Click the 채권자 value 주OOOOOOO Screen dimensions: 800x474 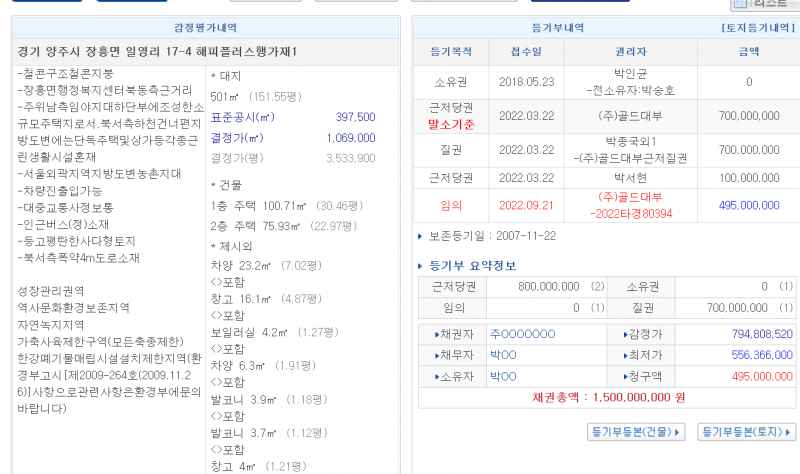(522, 334)
